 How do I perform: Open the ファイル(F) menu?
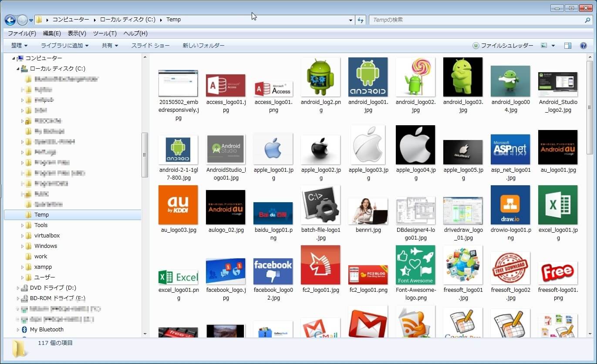tap(22, 33)
